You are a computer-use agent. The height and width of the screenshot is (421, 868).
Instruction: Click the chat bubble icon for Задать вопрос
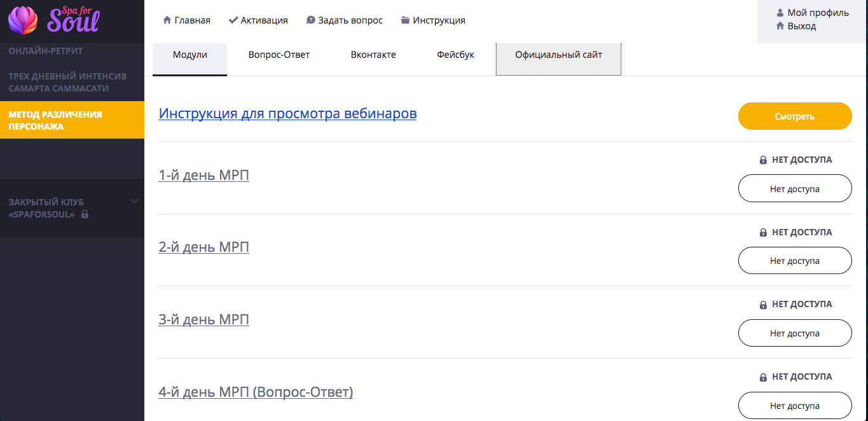pyautogui.click(x=310, y=20)
